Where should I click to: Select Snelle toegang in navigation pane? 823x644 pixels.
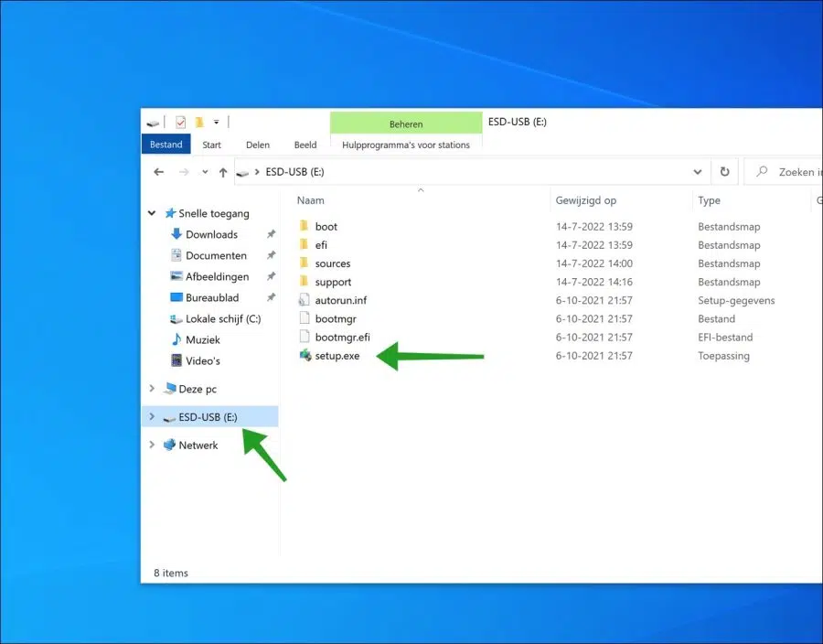(214, 213)
